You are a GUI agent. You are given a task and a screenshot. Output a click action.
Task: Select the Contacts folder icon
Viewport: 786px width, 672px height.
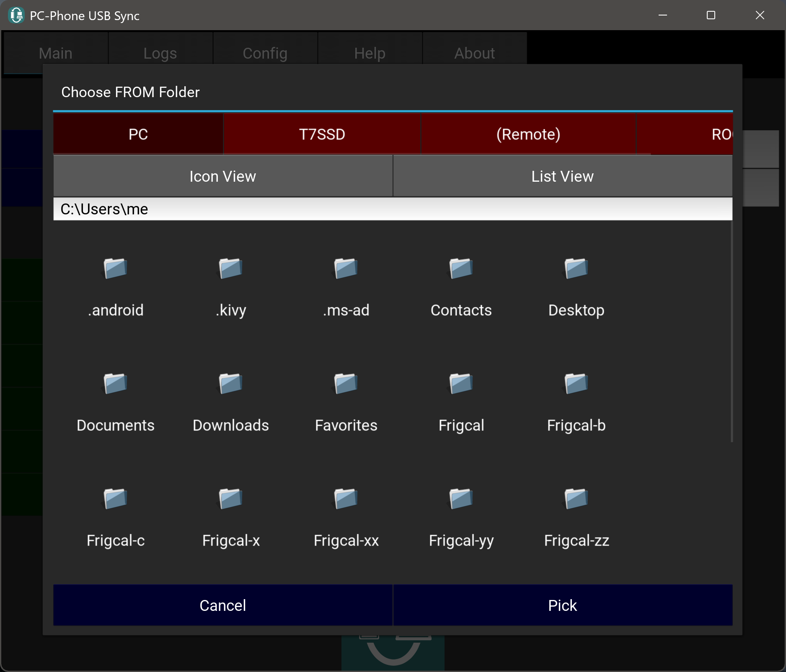[x=461, y=268]
